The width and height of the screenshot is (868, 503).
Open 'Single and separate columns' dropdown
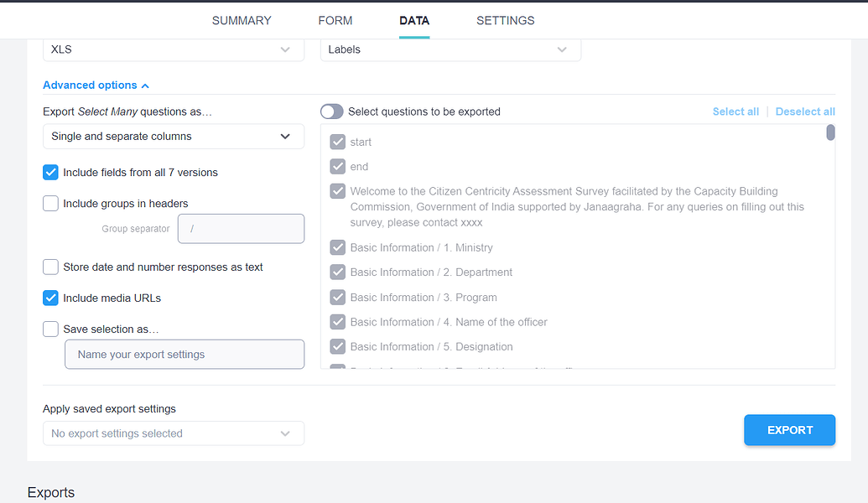pyautogui.click(x=173, y=136)
